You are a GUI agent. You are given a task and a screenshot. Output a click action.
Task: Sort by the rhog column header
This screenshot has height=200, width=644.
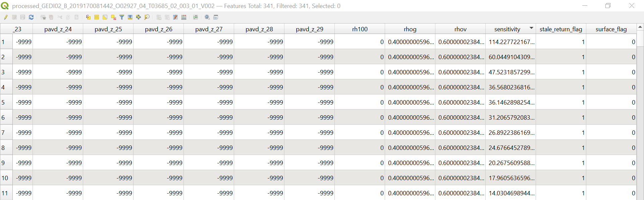[410, 29]
